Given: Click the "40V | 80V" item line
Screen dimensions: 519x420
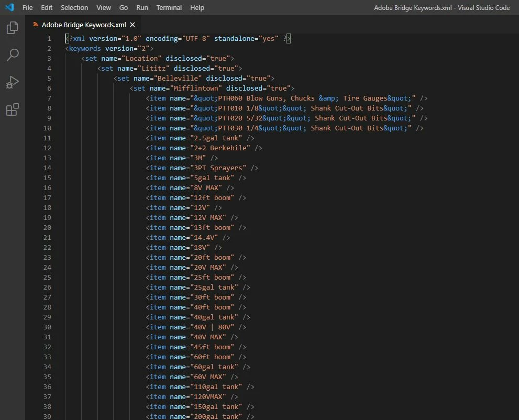Looking at the screenshot, I should coord(196,327).
